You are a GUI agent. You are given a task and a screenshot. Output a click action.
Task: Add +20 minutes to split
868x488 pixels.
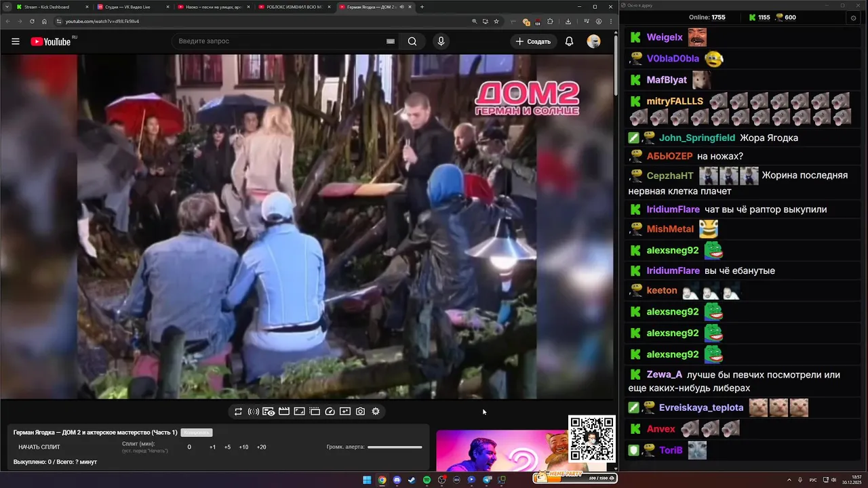pyautogui.click(x=261, y=447)
